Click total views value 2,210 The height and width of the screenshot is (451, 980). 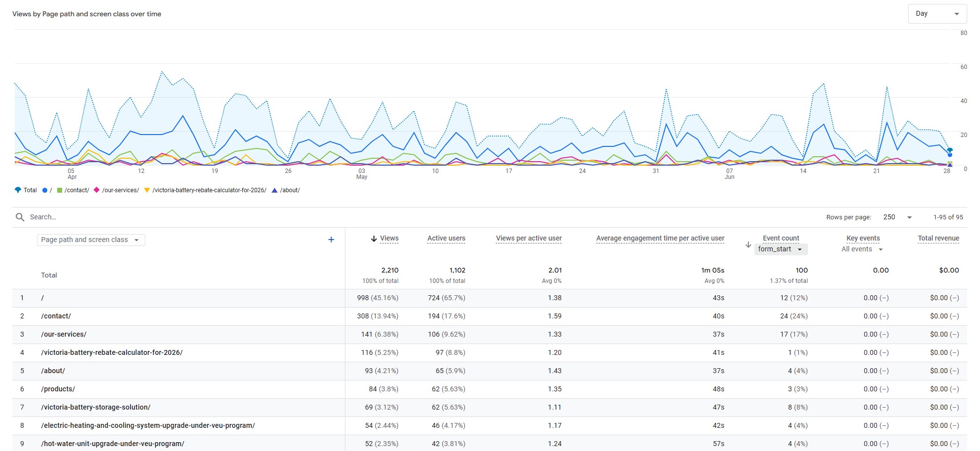click(390, 270)
